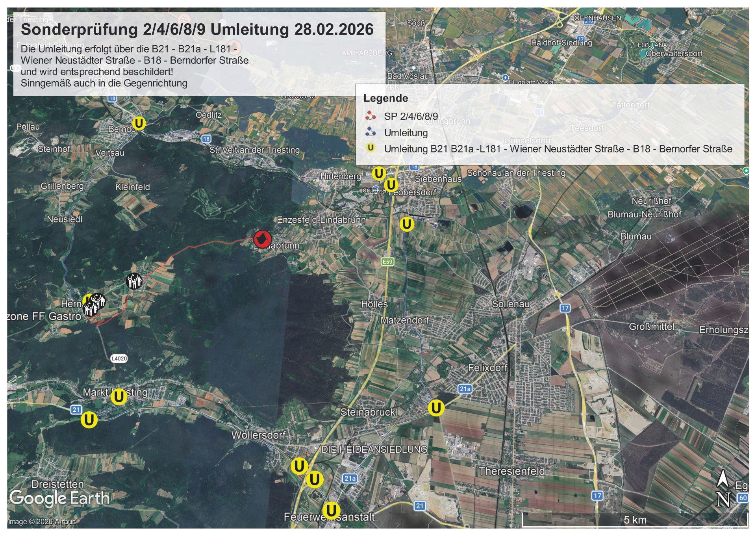Click the U marker beside the road 21 shield
Screen dimensions: 756x535
(x=89, y=420)
